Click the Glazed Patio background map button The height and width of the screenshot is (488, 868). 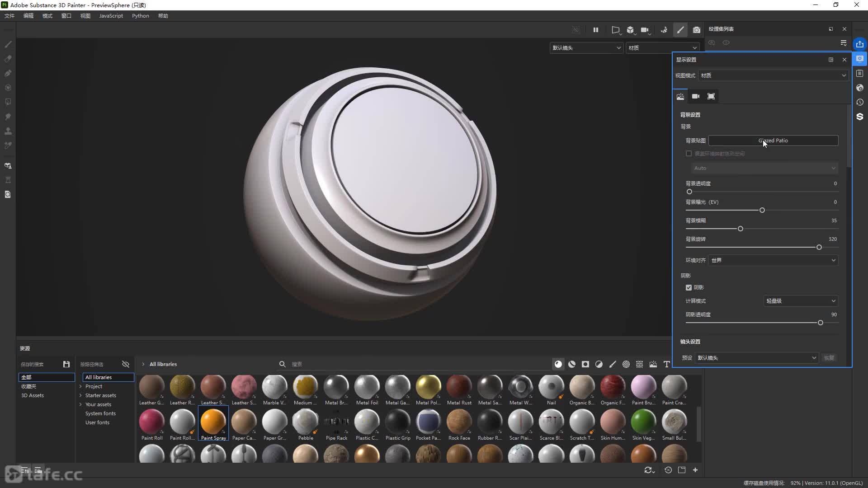coord(773,141)
